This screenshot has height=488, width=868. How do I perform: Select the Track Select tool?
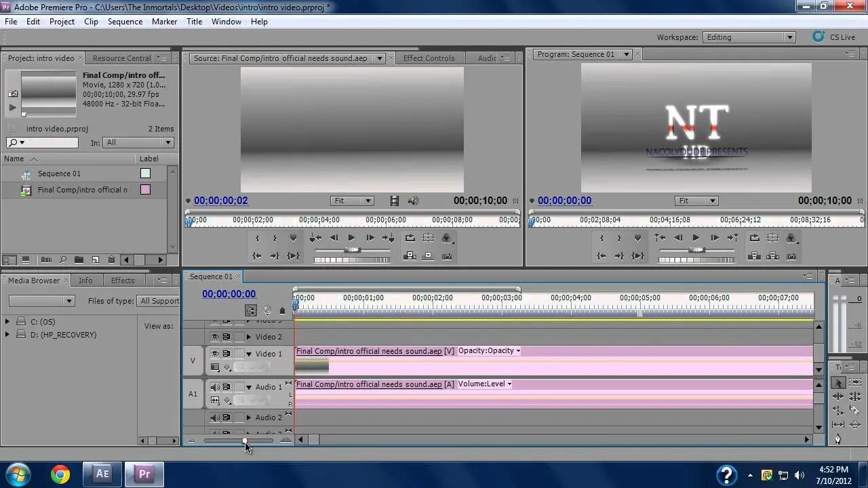[x=855, y=383]
